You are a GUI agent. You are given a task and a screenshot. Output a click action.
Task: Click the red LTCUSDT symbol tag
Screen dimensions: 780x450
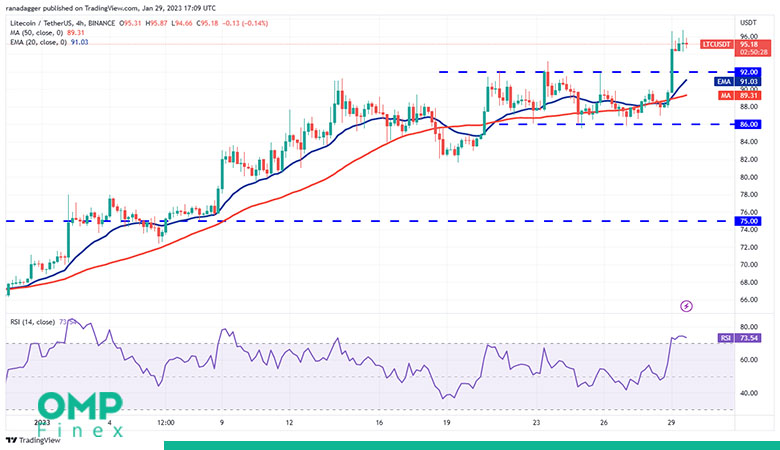coord(717,44)
